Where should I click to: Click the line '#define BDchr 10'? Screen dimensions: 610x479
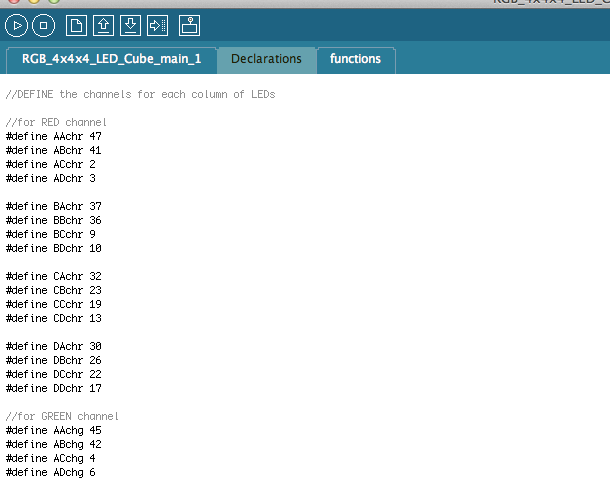pyautogui.click(x=54, y=248)
